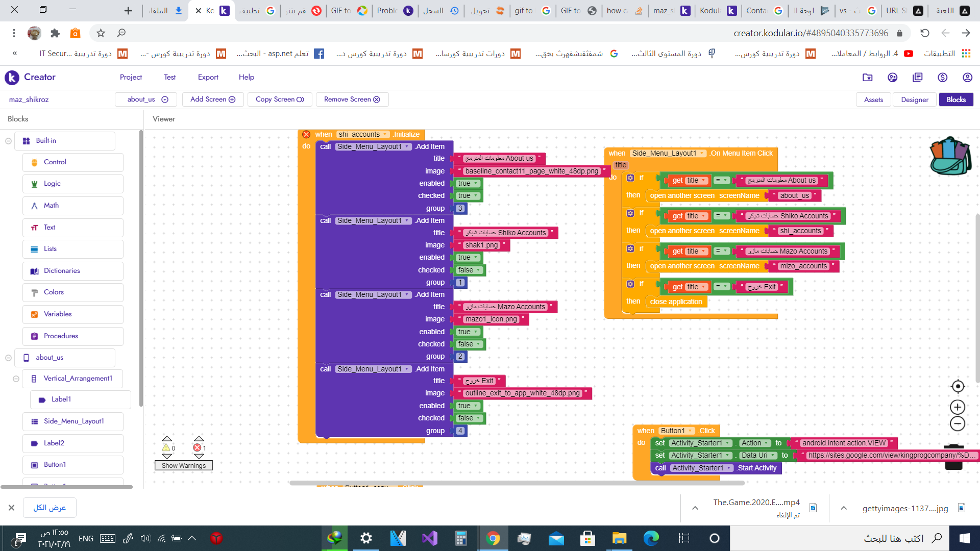This screenshot has width=980, height=551.
Task: Collapse Vertical_Arrangement1 tree node
Action: point(16,379)
